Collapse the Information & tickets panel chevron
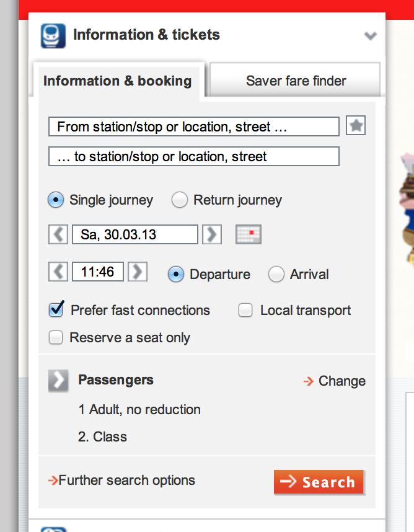This screenshot has height=532, width=414. pyautogui.click(x=370, y=35)
